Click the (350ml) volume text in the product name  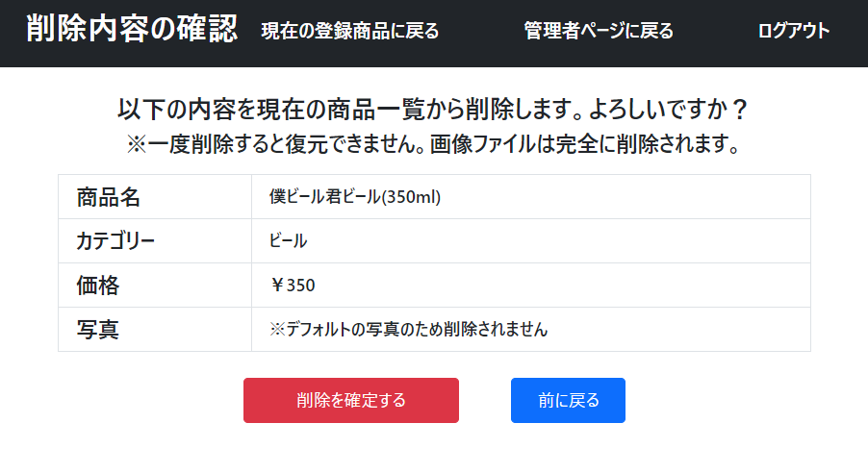pos(411,197)
